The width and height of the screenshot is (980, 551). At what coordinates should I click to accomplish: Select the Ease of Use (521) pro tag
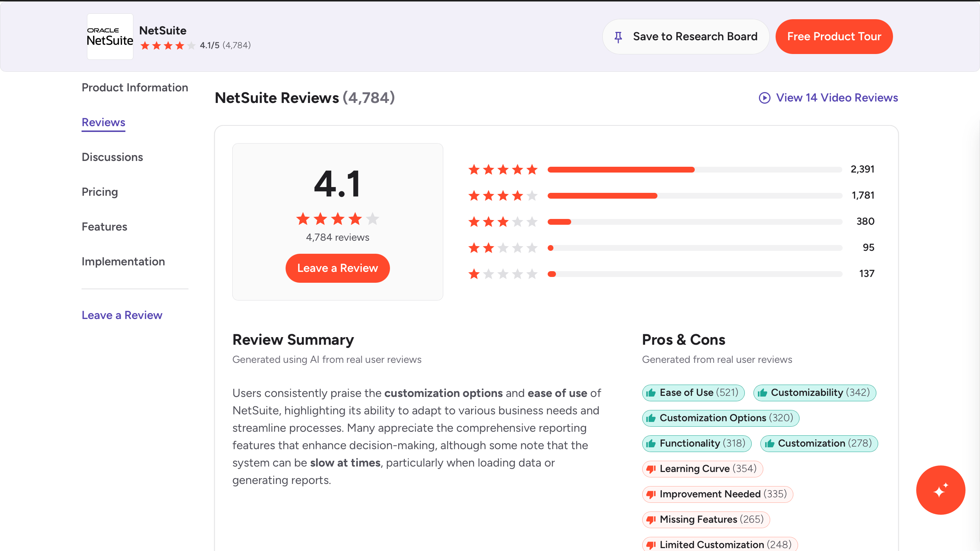[x=693, y=393]
